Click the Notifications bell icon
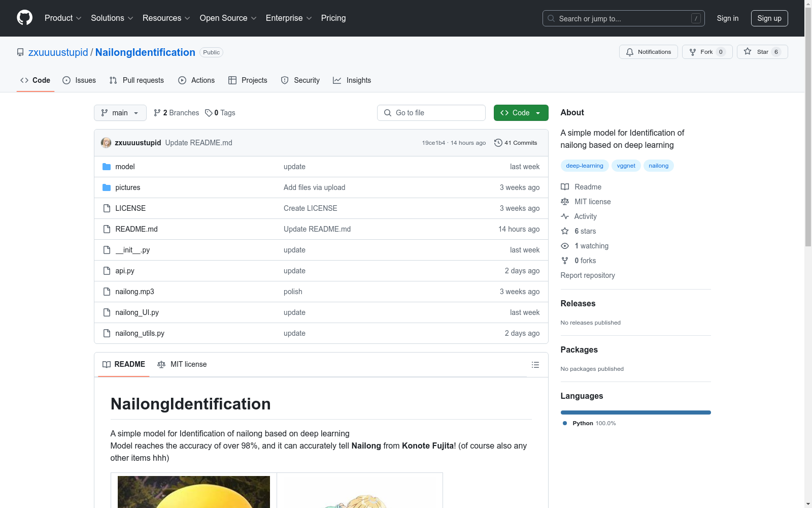 click(x=630, y=52)
